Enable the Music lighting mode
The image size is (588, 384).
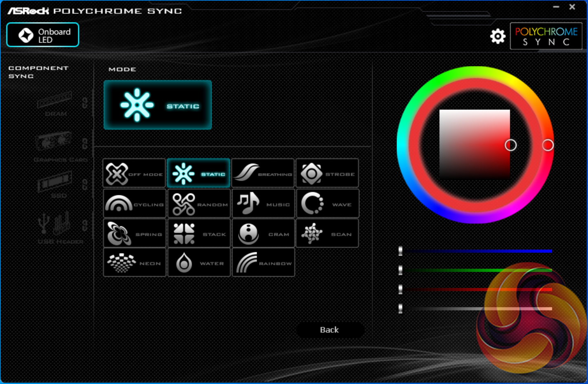(x=263, y=203)
